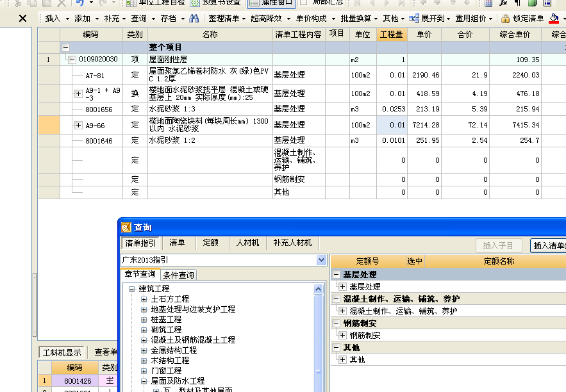The width and height of the screenshot is (566, 392).
Task: Click the 预算书设置 gear icon
Action: pos(195,3)
